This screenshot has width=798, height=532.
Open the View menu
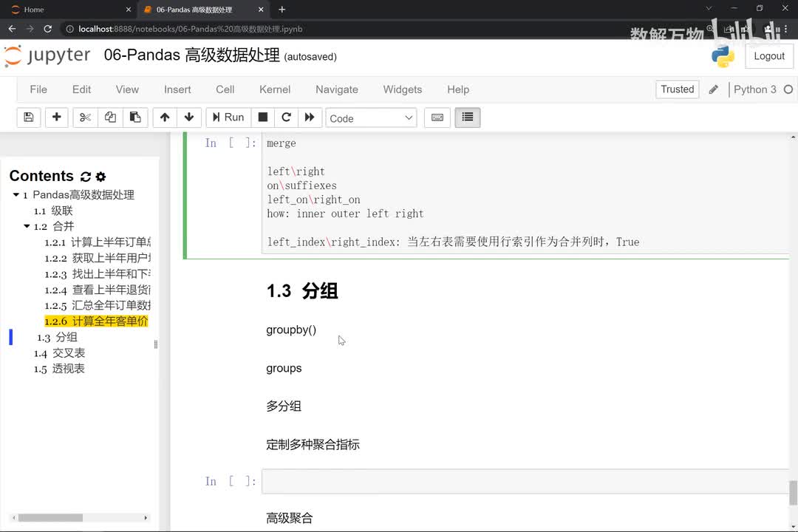pos(127,89)
